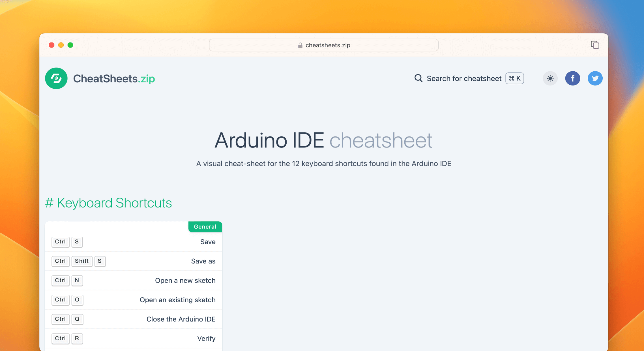The height and width of the screenshot is (351, 644).
Task: Click the address bar showing cheatsheets.zip
Action: tap(323, 45)
